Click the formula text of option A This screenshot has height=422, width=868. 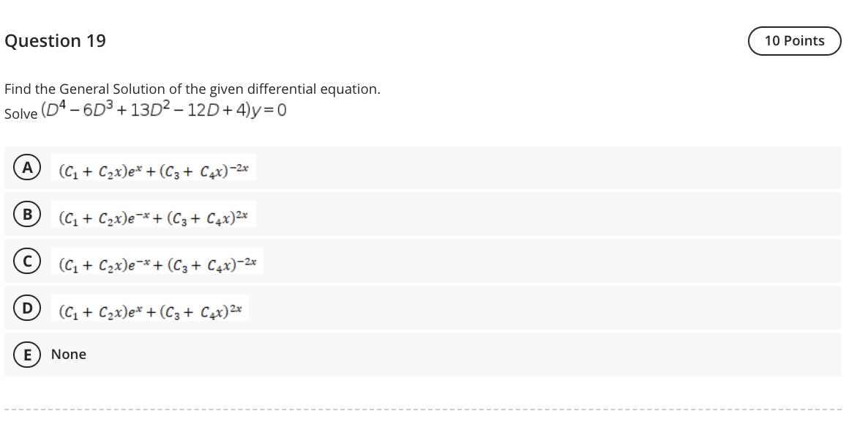coord(154,168)
